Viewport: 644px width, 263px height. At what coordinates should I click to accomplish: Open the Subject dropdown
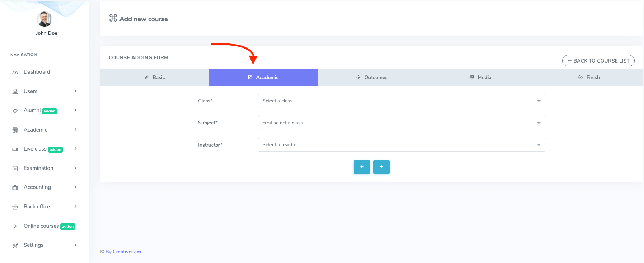coord(401,123)
